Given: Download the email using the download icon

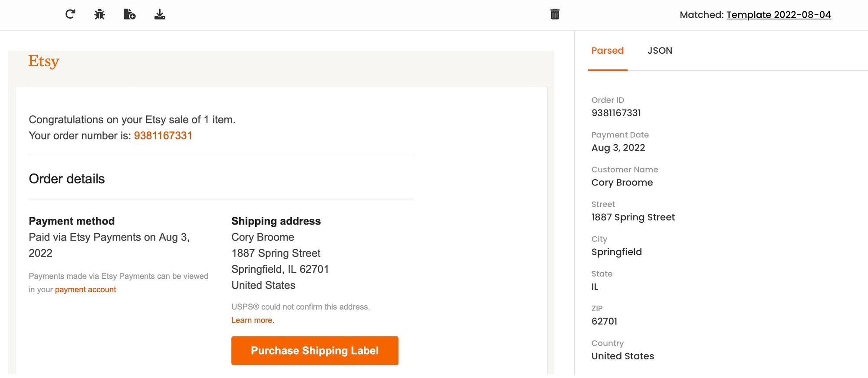Looking at the screenshot, I should (x=160, y=14).
